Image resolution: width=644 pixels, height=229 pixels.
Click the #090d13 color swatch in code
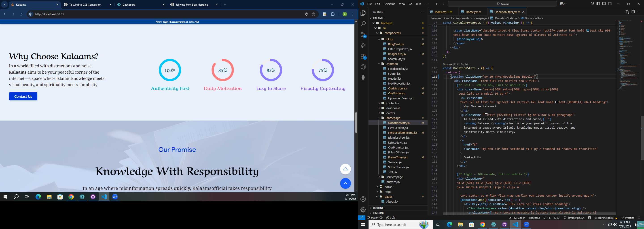pos(557,102)
